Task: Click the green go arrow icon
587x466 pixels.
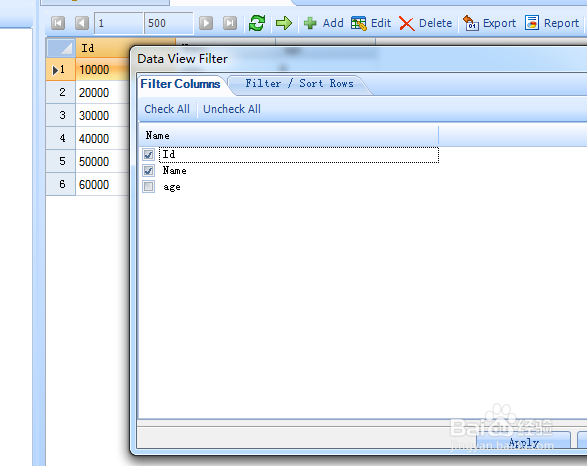Action: 284,23
